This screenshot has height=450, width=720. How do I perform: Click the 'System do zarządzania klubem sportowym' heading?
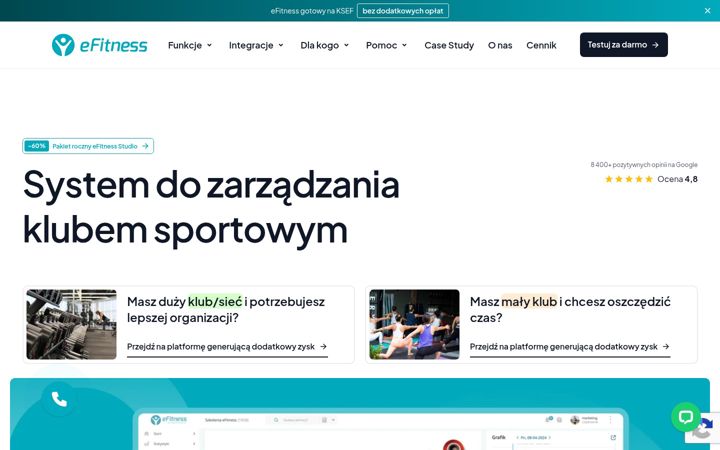tap(211, 207)
